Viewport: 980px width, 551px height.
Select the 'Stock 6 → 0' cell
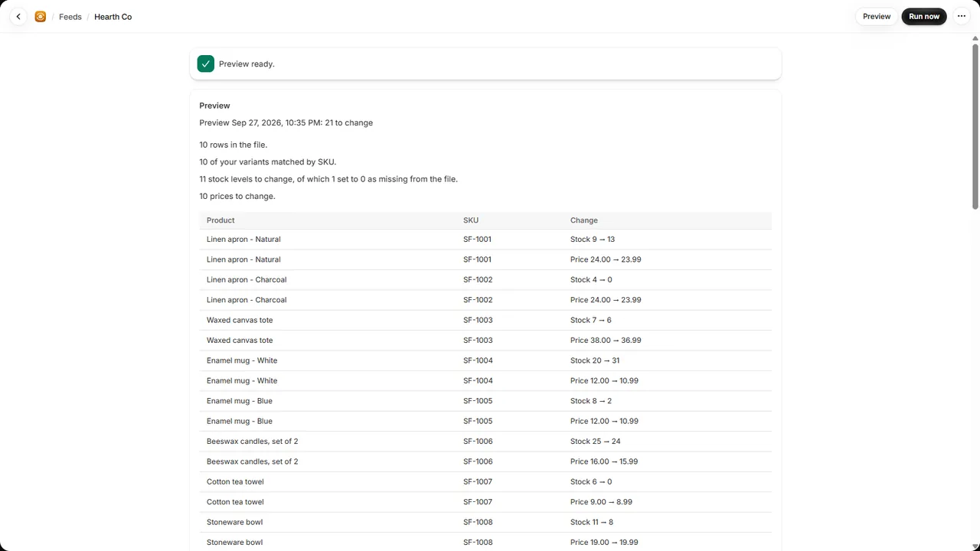coord(591,482)
